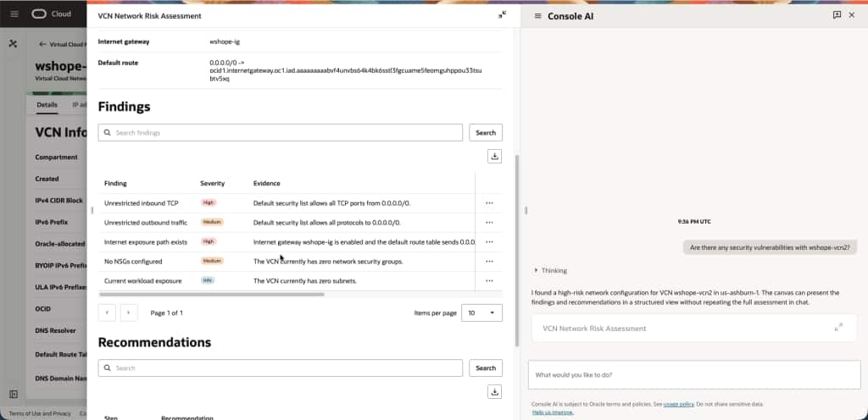
Task: Expand the canvas card in chat
Action: click(x=838, y=328)
